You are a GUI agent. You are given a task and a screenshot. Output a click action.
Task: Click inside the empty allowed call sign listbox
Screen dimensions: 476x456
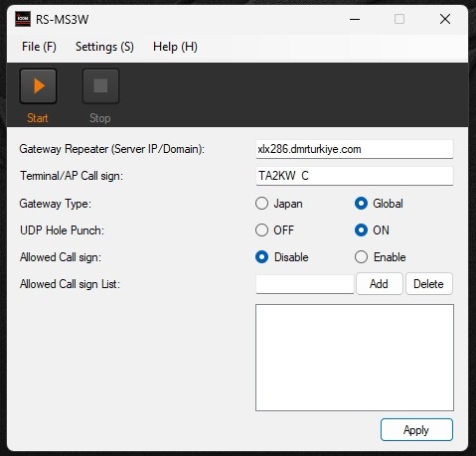[355, 358]
